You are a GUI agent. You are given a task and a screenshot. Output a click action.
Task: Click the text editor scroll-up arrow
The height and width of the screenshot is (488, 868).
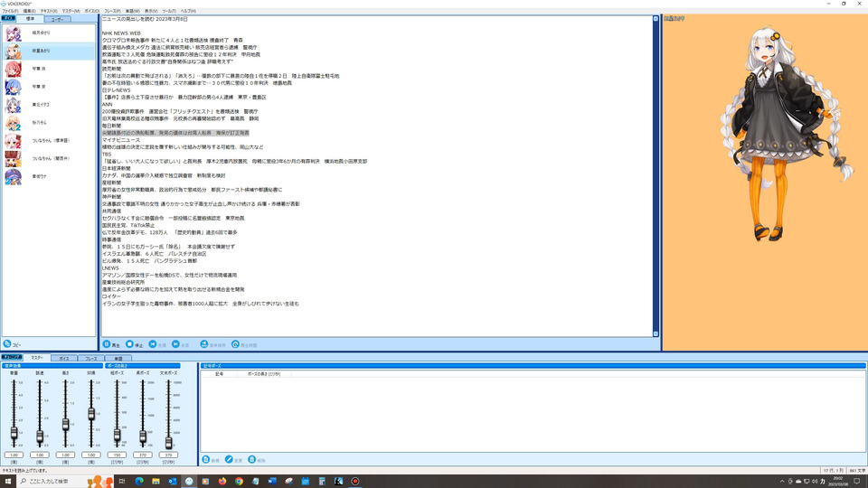(x=656, y=19)
